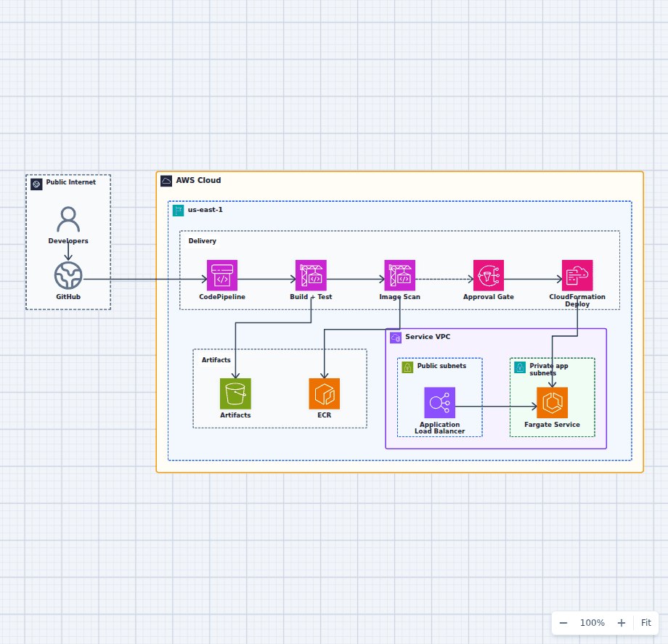Viewport: 668px width, 644px height.
Task: Select the CloudFormation Deploy icon
Action: click(577, 276)
